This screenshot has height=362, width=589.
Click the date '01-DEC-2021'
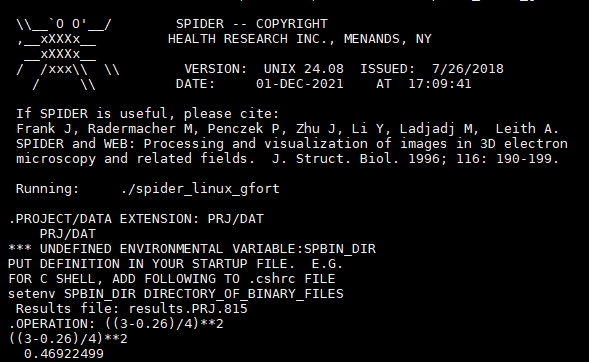tap(300, 84)
